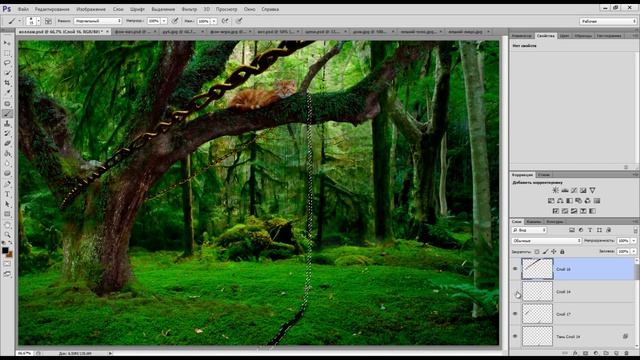Select the Zoom tool
The height and width of the screenshot is (360, 640).
click(7, 235)
